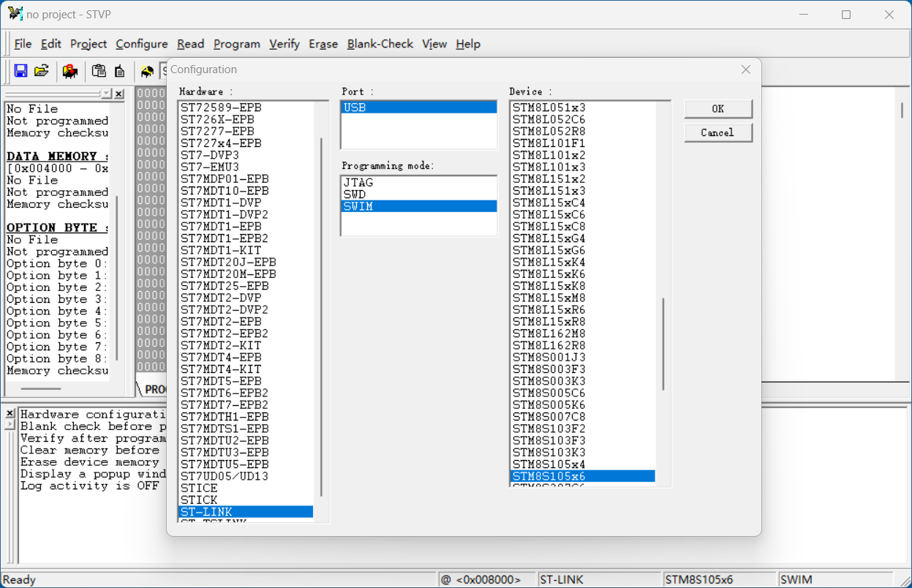The height and width of the screenshot is (588, 912).
Task: Click the document copy toolbar icon
Action: pyautogui.click(x=120, y=71)
